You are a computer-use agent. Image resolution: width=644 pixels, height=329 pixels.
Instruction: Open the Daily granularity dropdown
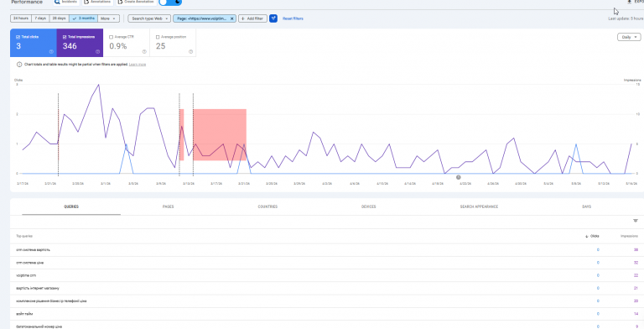pos(629,37)
